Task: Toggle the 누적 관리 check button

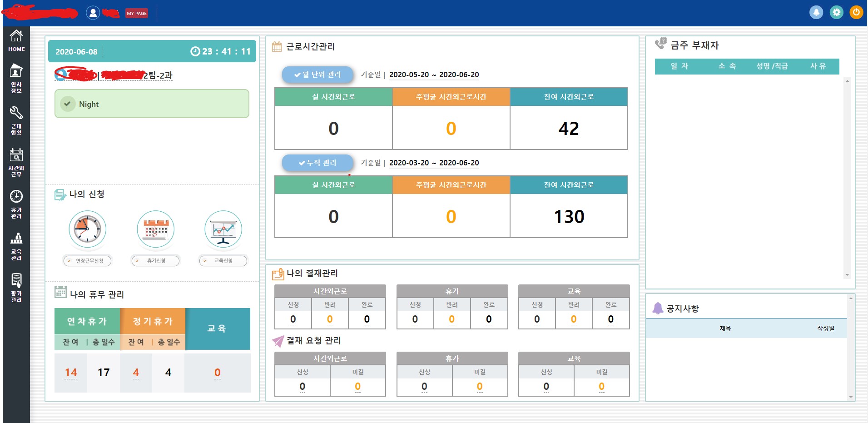Action: coord(317,163)
